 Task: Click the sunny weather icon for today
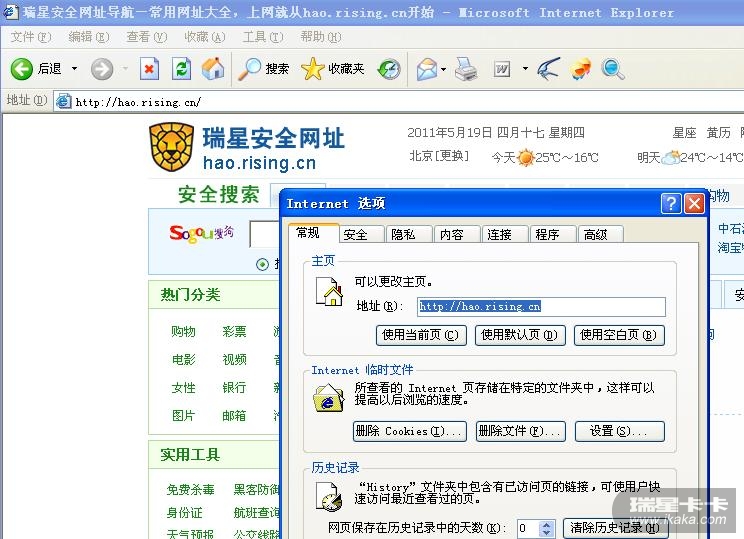525,158
